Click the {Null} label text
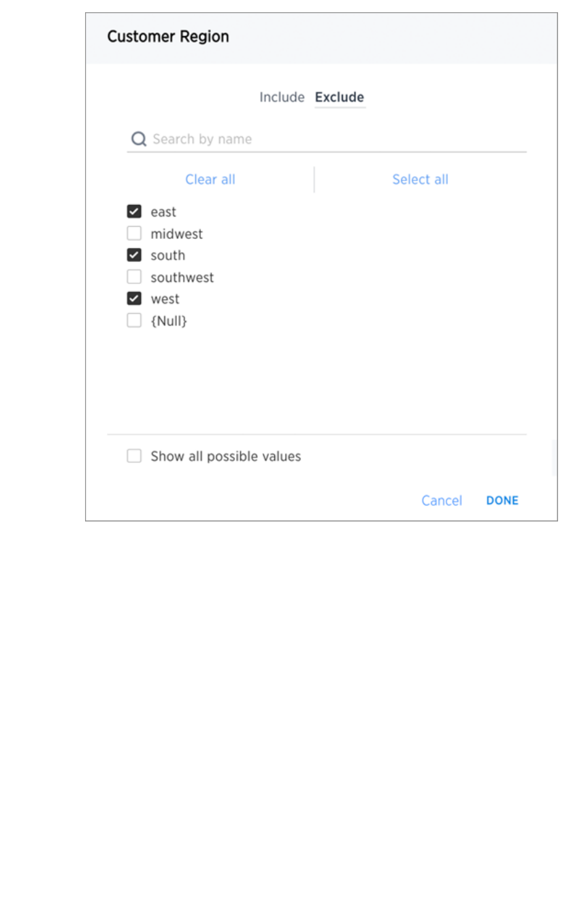This screenshot has width=588, height=915. (x=169, y=321)
